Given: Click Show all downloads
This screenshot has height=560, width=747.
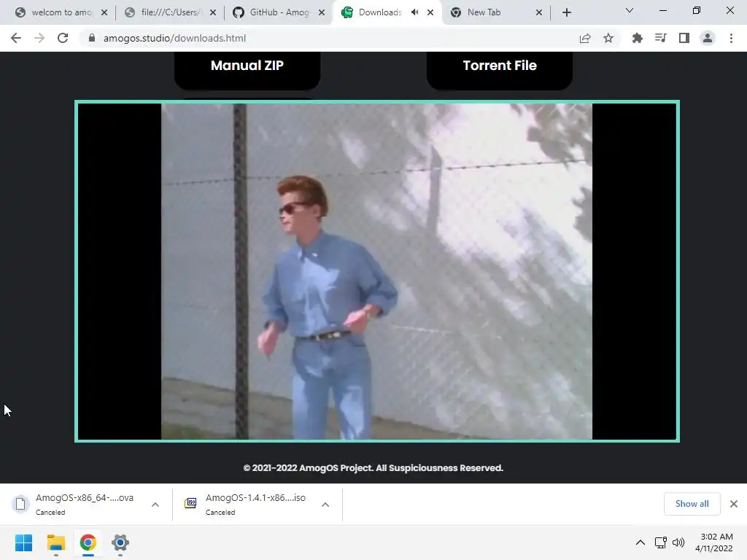Looking at the screenshot, I should tap(692, 504).
